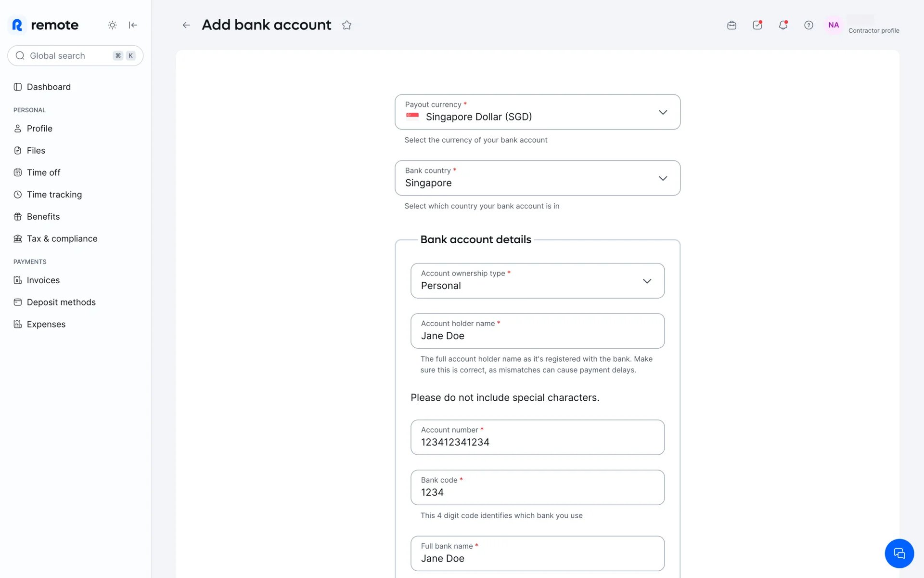Screen dimensions: 924x578
Task: Toggle the light/dark theme sun icon
Action: (112, 25)
